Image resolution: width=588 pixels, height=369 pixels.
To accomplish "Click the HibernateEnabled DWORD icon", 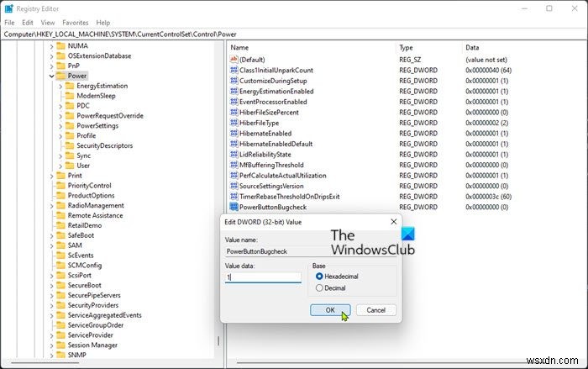I will [x=234, y=133].
